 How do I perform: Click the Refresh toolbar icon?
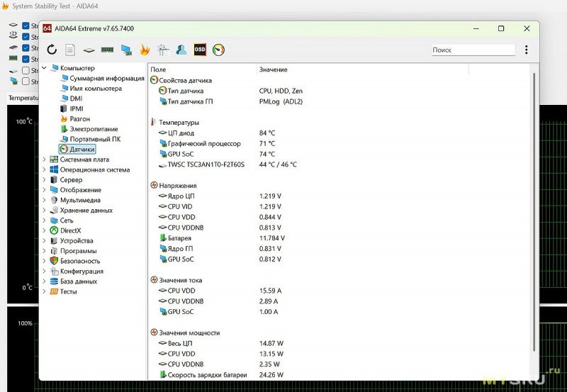pos(52,50)
